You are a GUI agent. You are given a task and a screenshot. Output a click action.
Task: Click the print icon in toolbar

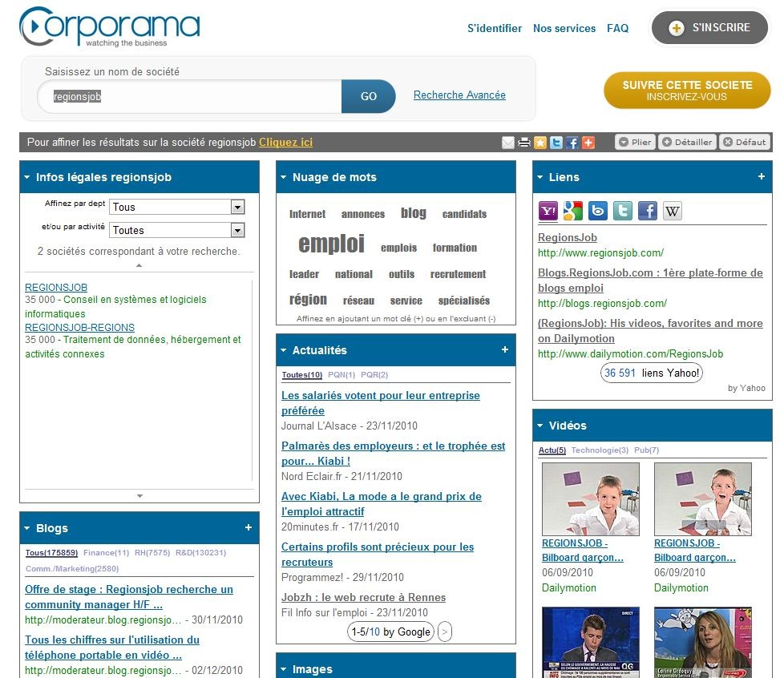[524, 143]
